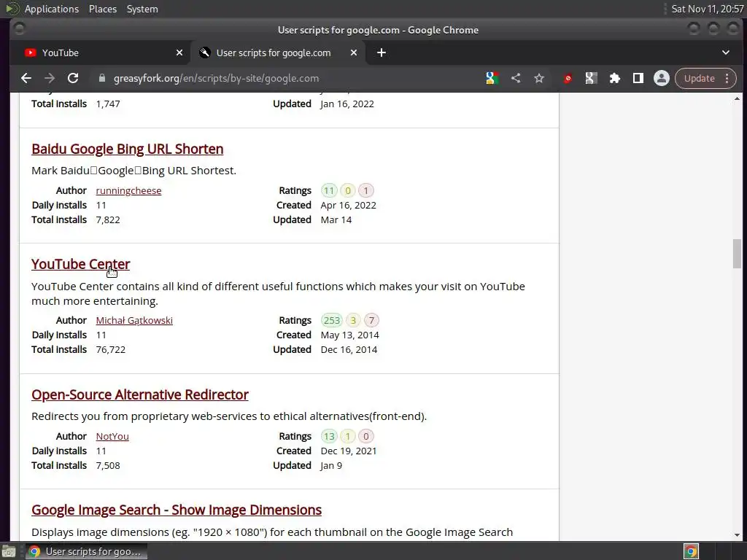Image resolution: width=747 pixels, height=560 pixels.
Task: Click the Update button in Chrome toolbar
Action: pyautogui.click(x=700, y=78)
